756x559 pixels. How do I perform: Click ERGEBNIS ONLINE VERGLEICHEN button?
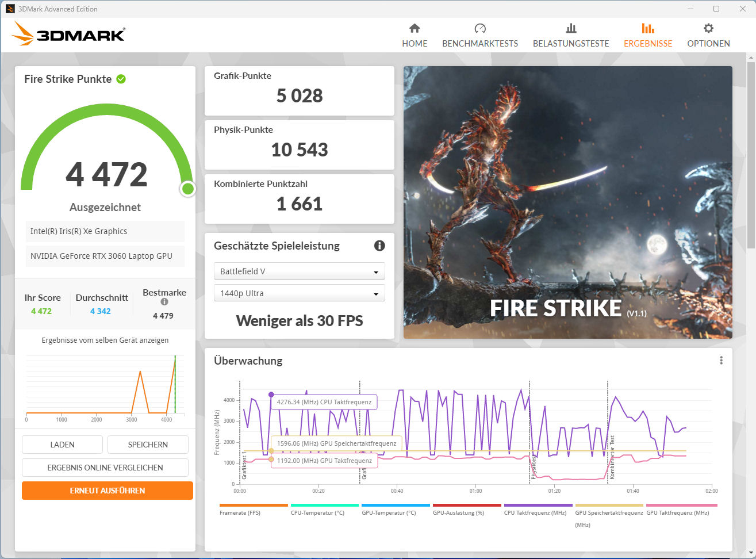(105, 468)
